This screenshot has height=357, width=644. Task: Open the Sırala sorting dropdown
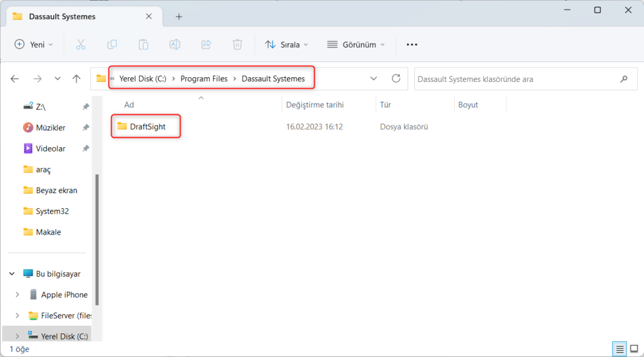point(286,44)
